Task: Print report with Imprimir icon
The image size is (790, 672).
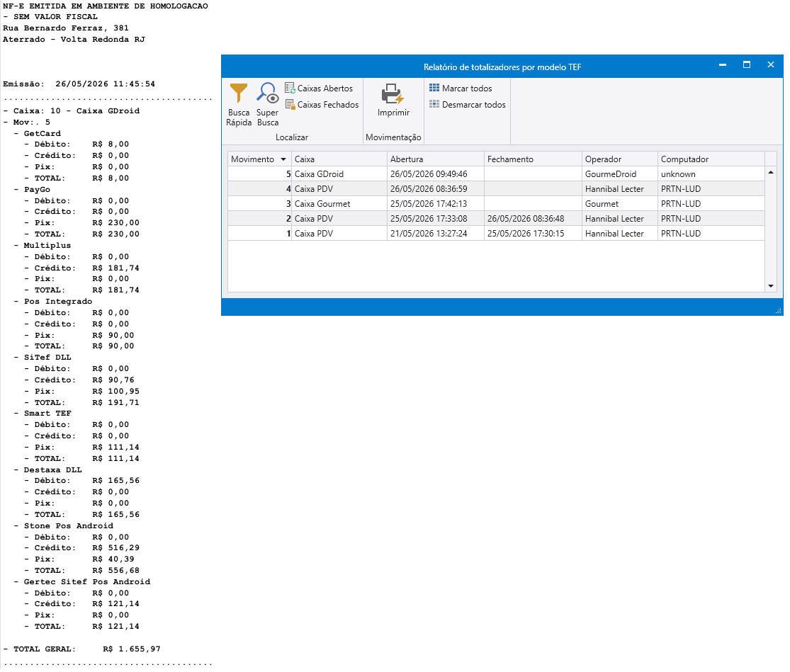Action: [x=393, y=100]
